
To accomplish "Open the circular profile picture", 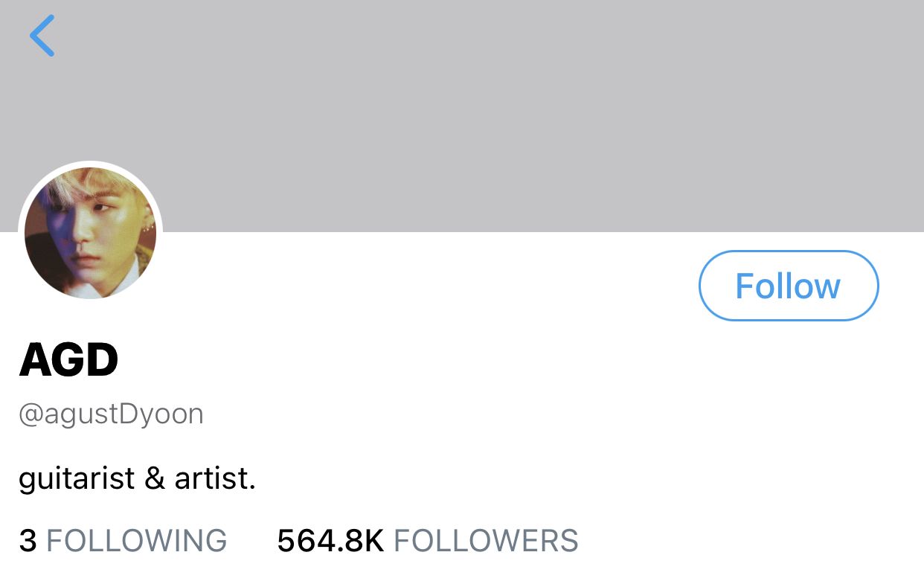I will pos(90,232).
